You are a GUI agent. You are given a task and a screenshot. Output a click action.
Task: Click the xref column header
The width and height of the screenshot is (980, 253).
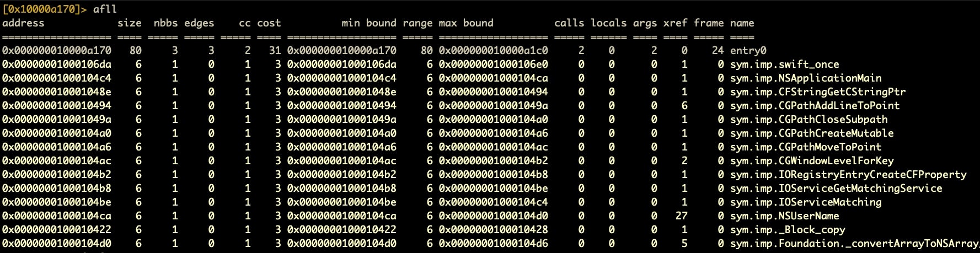pos(675,23)
